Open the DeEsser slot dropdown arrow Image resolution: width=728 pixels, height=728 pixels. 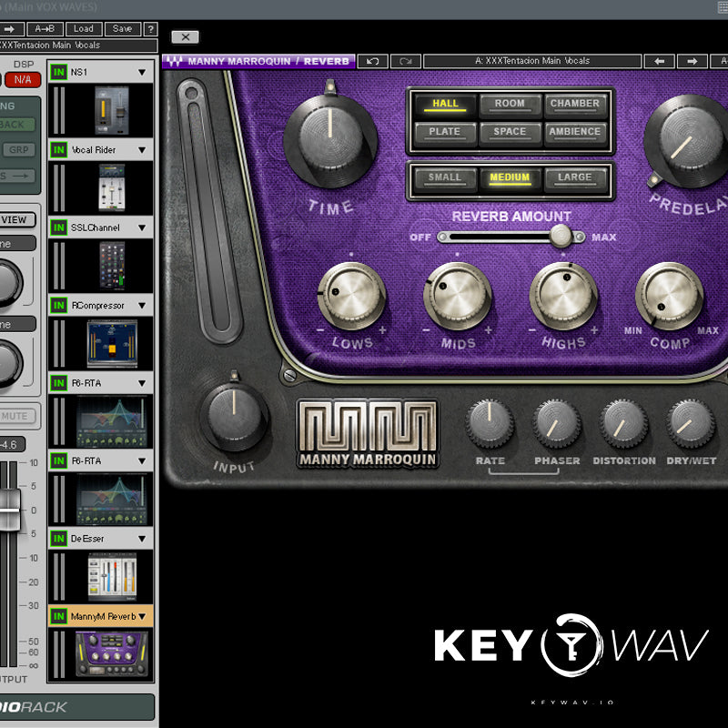coord(142,539)
